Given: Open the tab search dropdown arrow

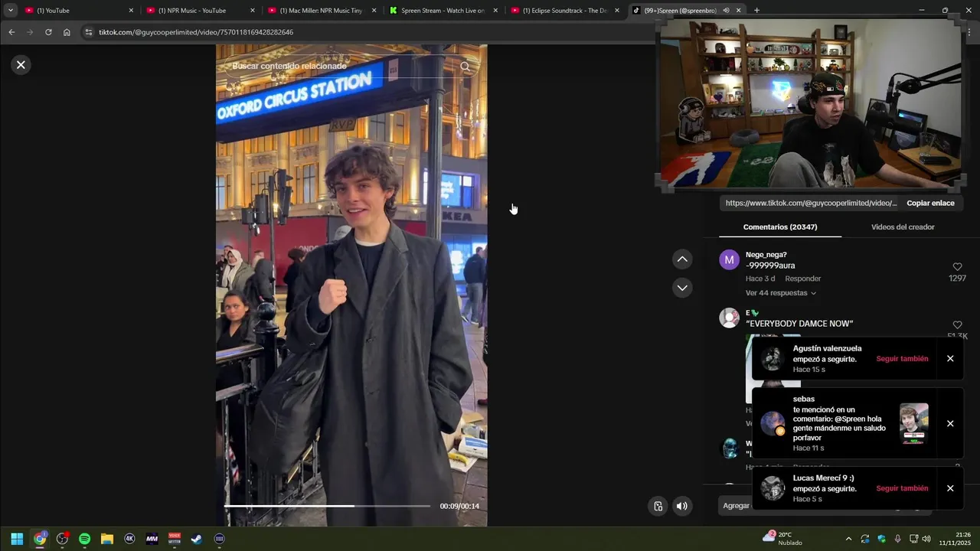Looking at the screenshot, I should (10, 11).
